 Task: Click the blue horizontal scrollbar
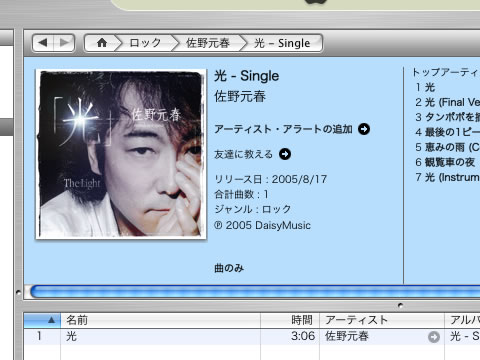(x=255, y=292)
